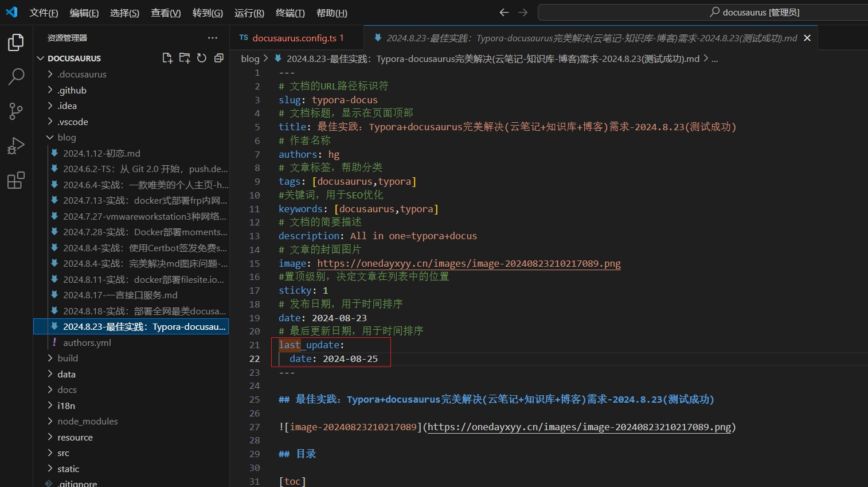Open the 选择(S) menu

(x=124, y=13)
